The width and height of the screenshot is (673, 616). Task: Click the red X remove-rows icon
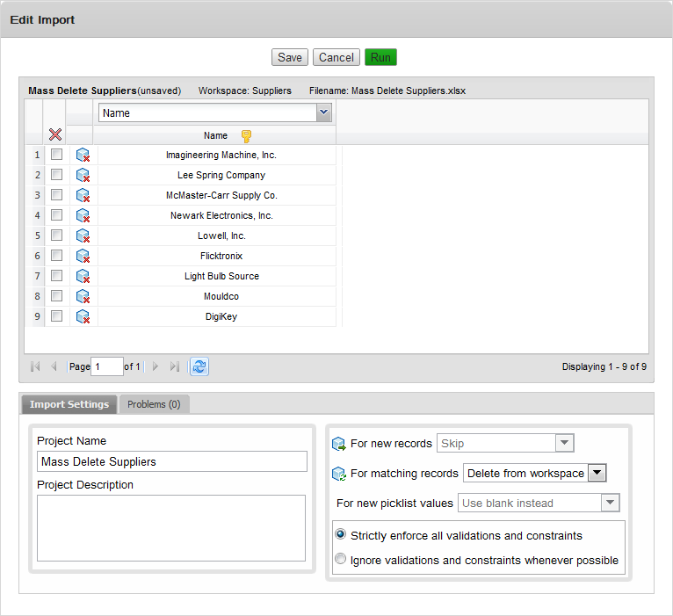click(x=55, y=134)
